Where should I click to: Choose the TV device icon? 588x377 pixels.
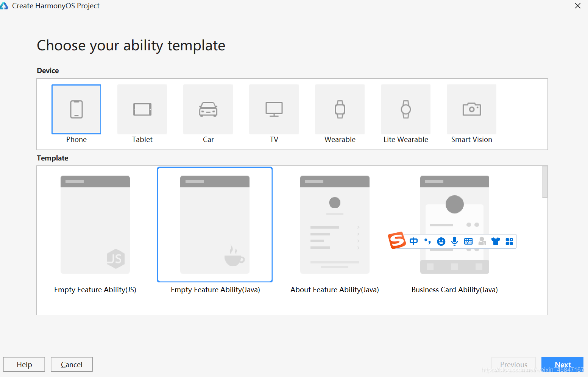(x=274, y=109)
